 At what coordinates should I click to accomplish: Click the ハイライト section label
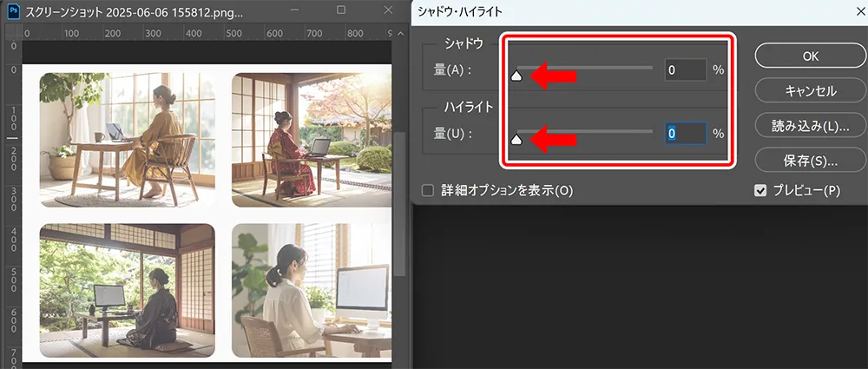(469, 108)
